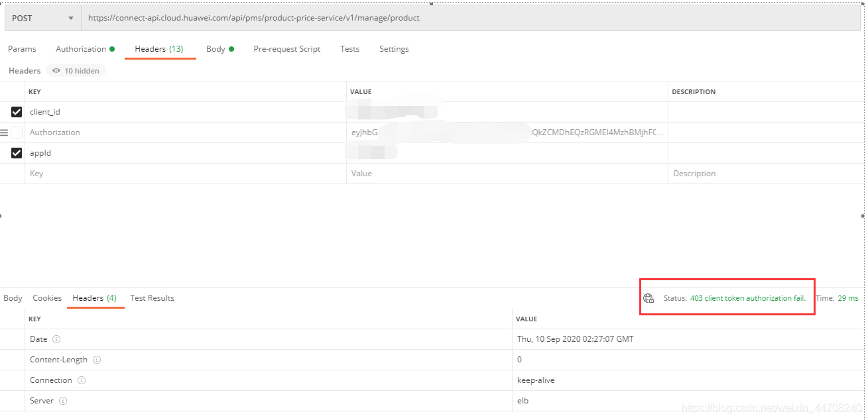The image size is (868, 420).
Task: Click info icon next to Connection
Action: tap(82, 380)
